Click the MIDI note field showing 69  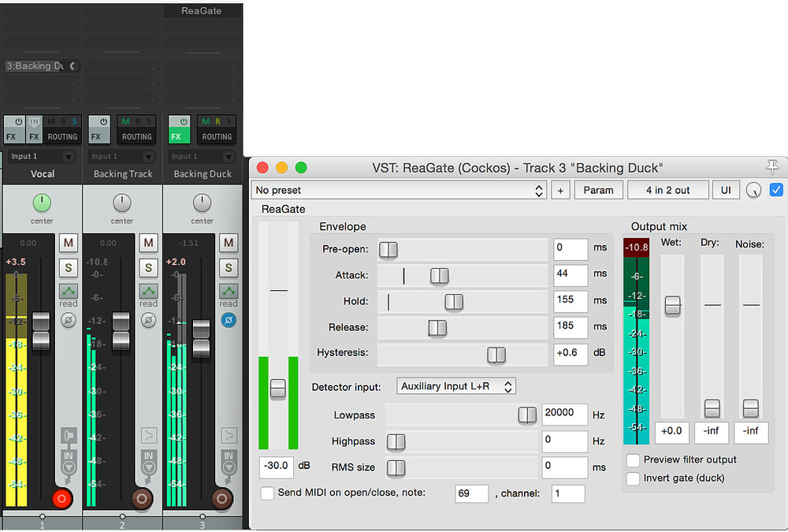click(471, 493)
